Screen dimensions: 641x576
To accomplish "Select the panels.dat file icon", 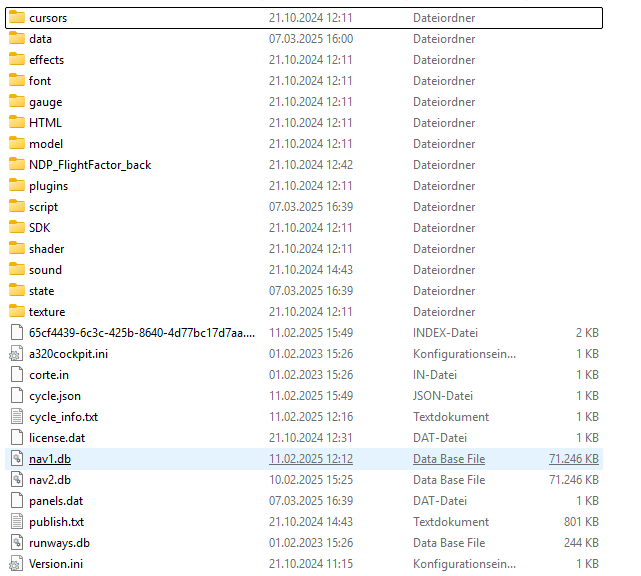I will [17, 500].
